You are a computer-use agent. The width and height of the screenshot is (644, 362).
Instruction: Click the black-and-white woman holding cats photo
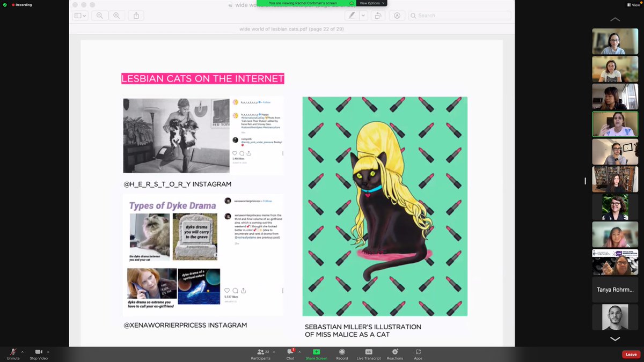[x=177, y=136]
